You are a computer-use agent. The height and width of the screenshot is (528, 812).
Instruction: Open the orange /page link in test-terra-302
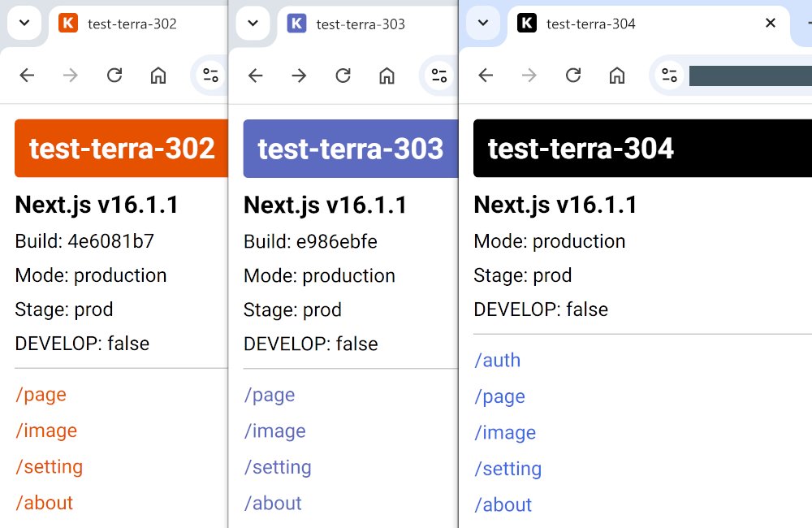click(x=41, y=395)
